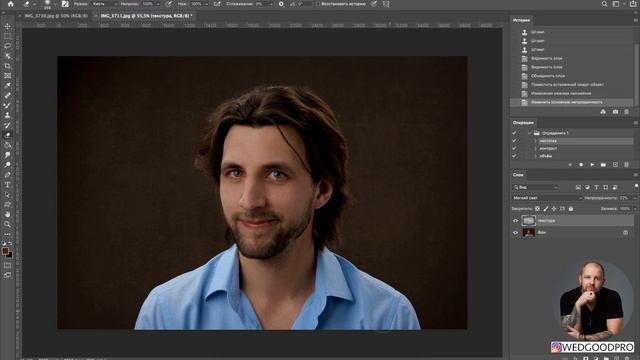Select the Spot Healing Brush tool
The width and height of the screenshot is (640, 360).
point(7,96)
